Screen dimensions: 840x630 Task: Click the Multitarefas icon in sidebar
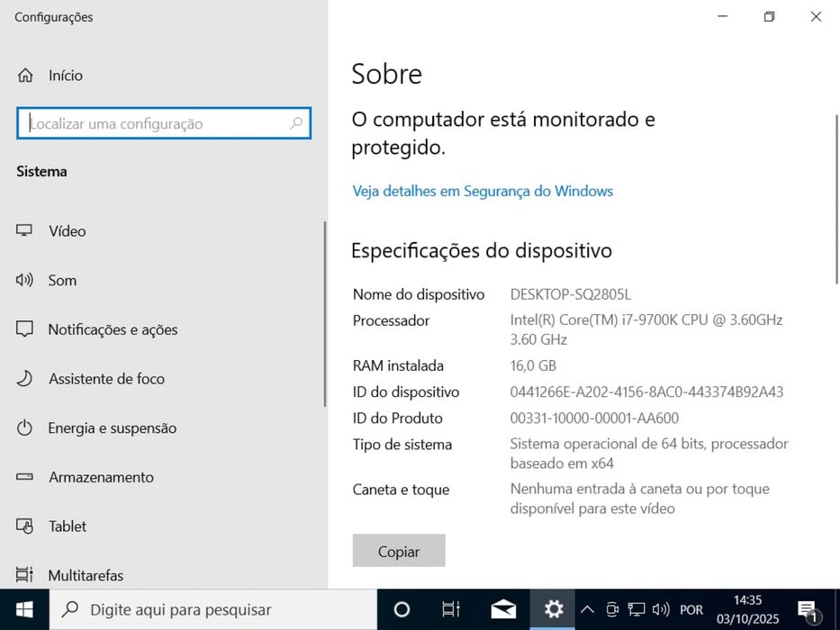pos(24,575)
